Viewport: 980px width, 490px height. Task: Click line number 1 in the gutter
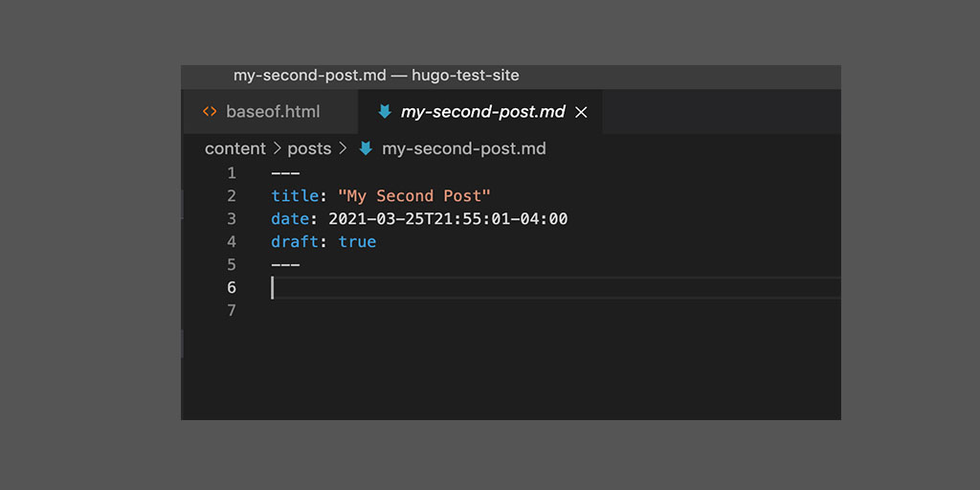tap(231, 173)
